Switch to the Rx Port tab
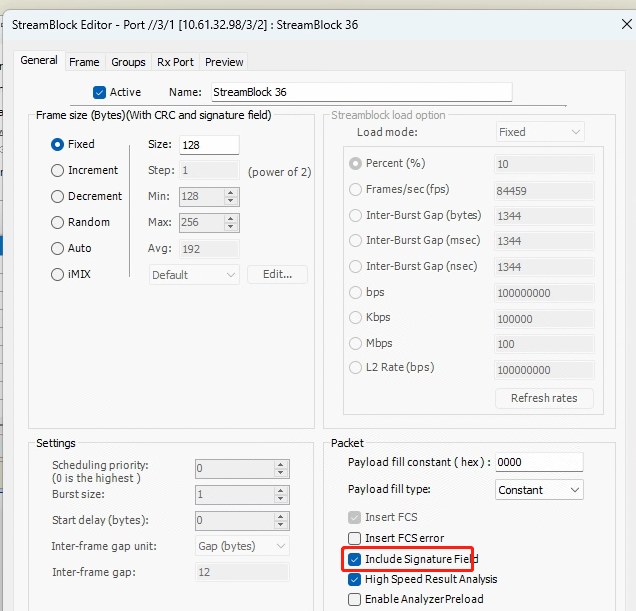Image resolution: width=636 pixels, height=611 pixels. pyautogui.click(x=175, y=62)
